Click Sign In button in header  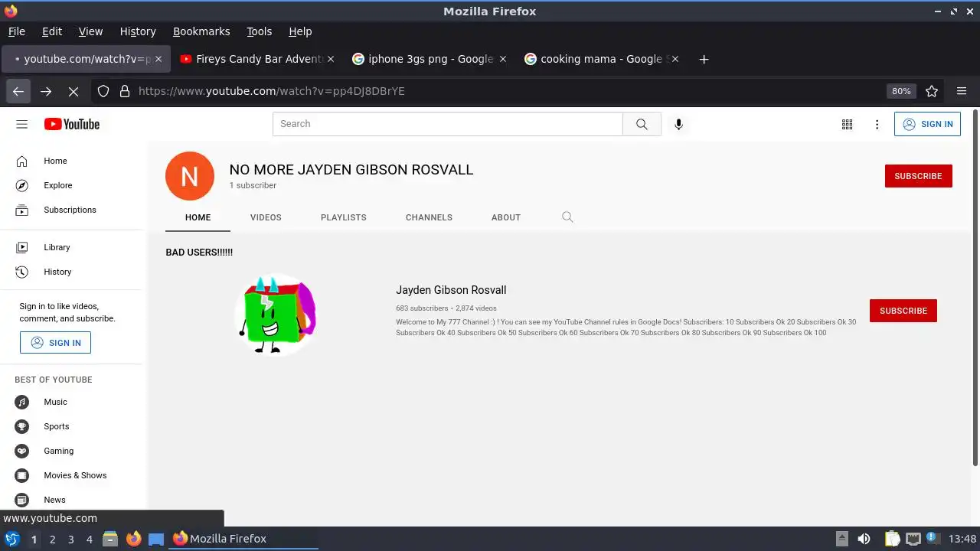(x=927, y=124)
